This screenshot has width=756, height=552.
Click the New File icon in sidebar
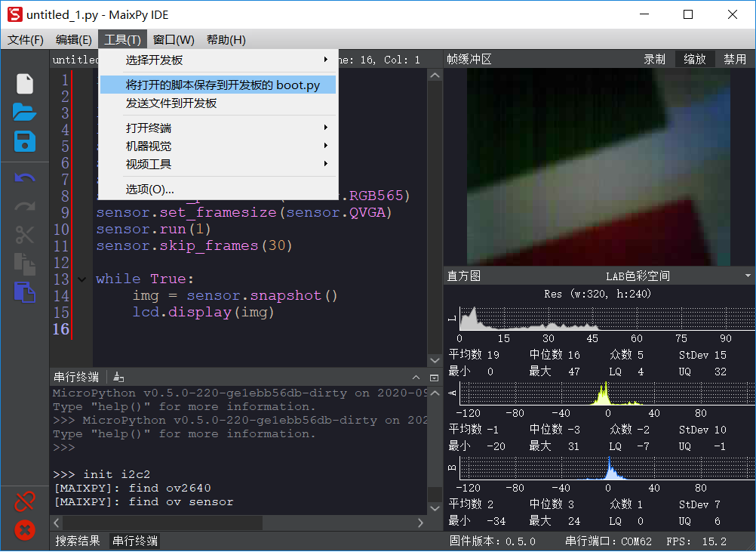(x=25, y=84)
